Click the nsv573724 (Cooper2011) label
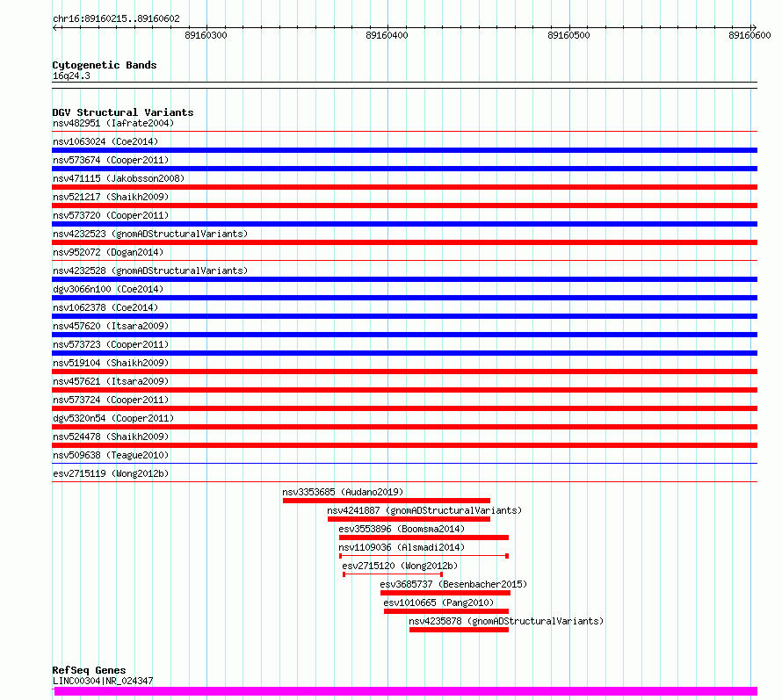782x700 pixels. [x=111, y=400]
